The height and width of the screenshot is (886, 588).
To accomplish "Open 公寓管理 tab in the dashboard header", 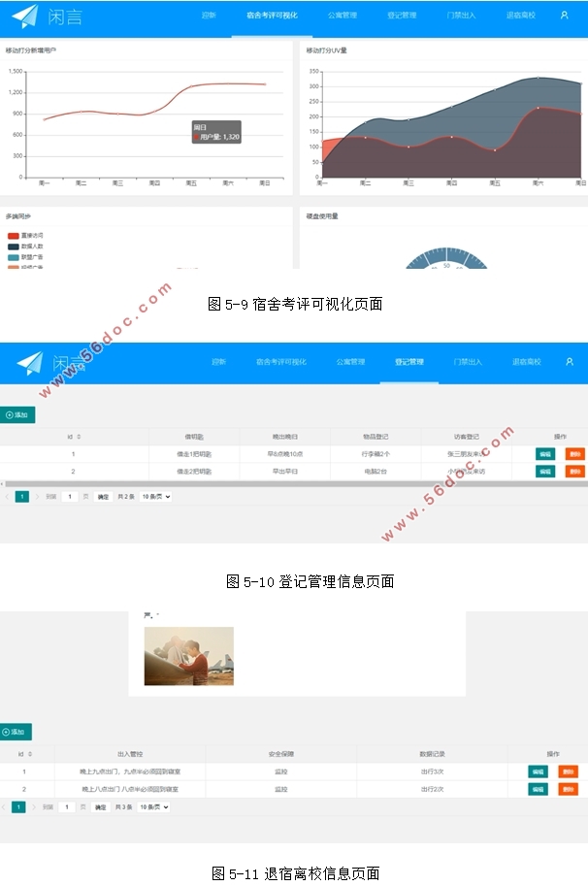I will click(343, 16).
